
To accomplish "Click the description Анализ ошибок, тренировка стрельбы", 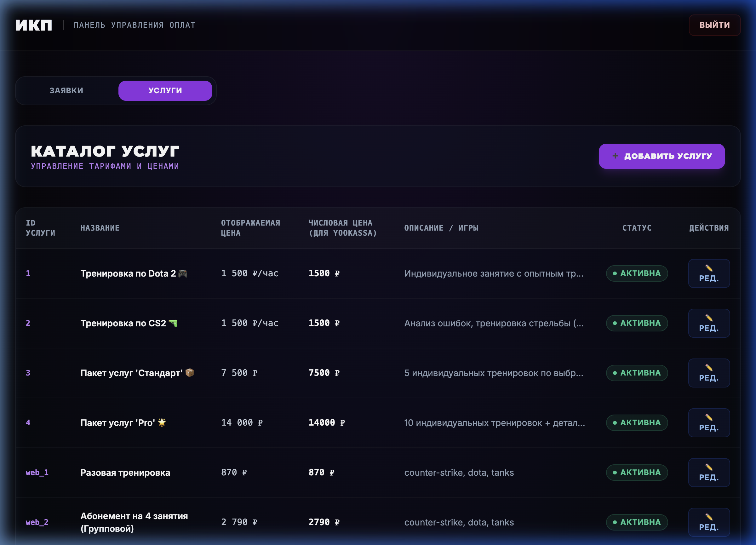I will pos(494,323).
